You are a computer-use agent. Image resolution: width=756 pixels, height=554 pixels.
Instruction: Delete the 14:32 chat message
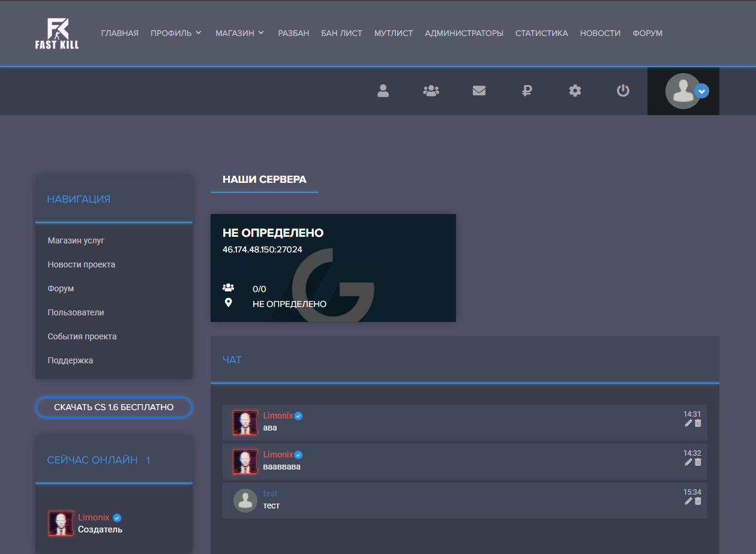[x=698, y=462]
